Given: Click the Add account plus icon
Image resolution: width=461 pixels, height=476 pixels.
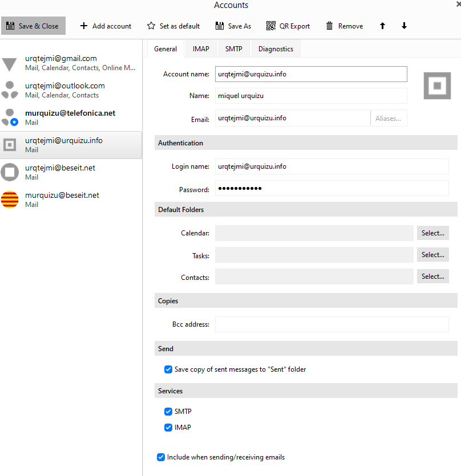Looking at the screenshot, I should [84, 26].
